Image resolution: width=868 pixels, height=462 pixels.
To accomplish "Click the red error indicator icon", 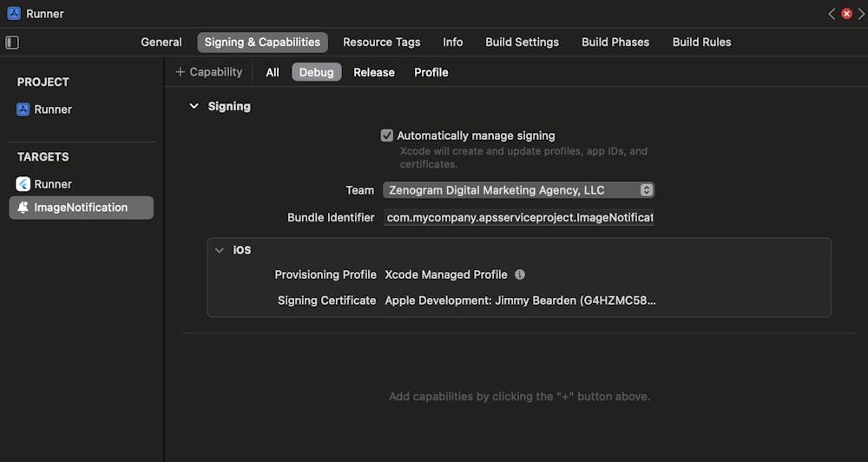I will (x=846, y=14).
